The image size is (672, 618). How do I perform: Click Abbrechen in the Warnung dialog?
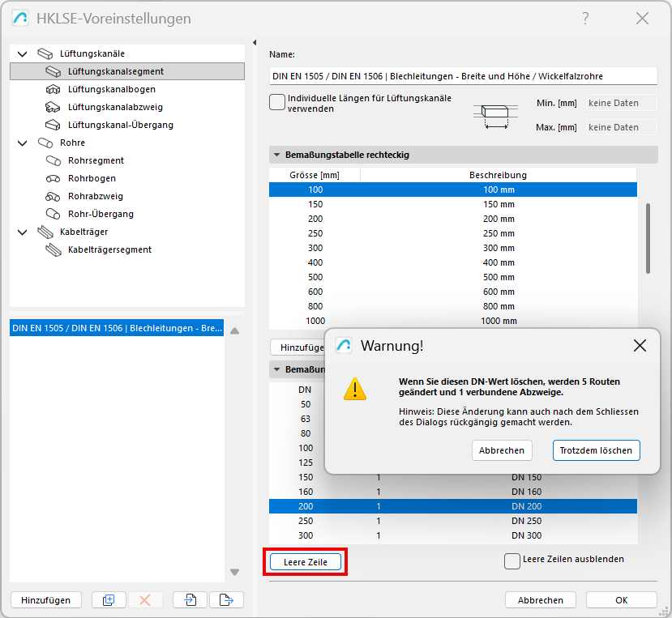502,450
